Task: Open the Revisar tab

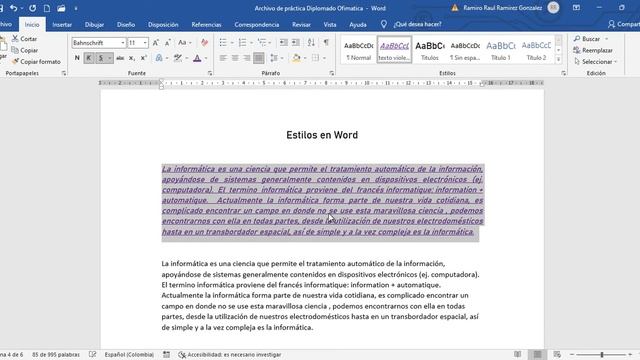Action: click(x=301, y=24)
